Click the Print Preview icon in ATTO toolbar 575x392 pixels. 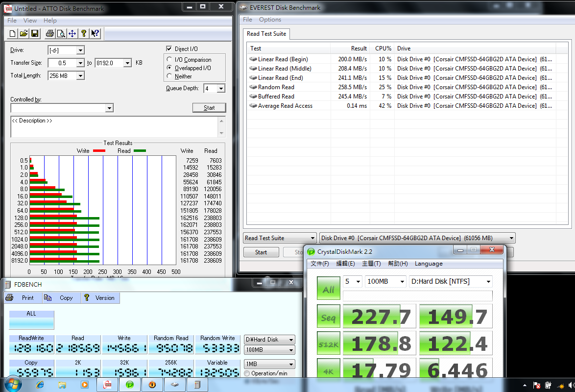click(61, 34)
